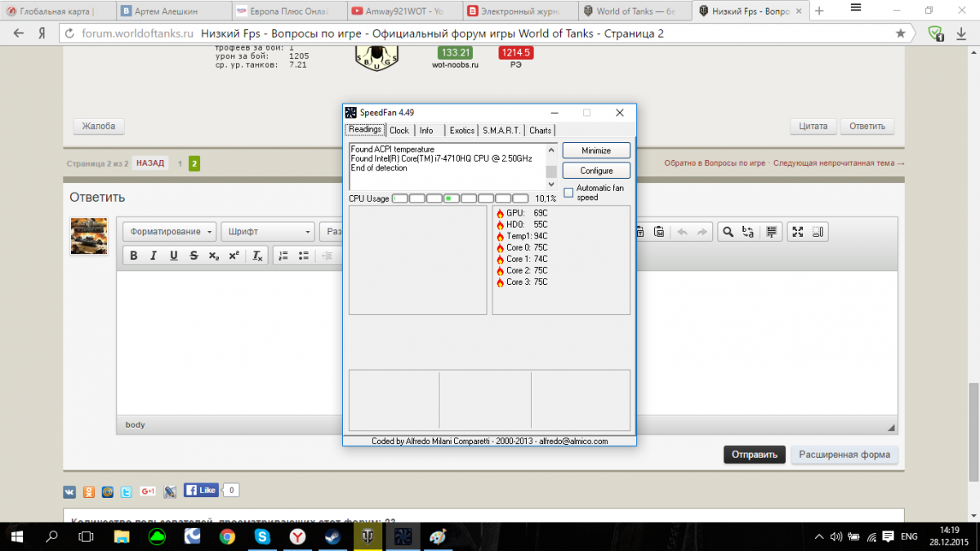Click the browser address bar
The height and width of the screenshot is (551, 980).
point(482,33)
